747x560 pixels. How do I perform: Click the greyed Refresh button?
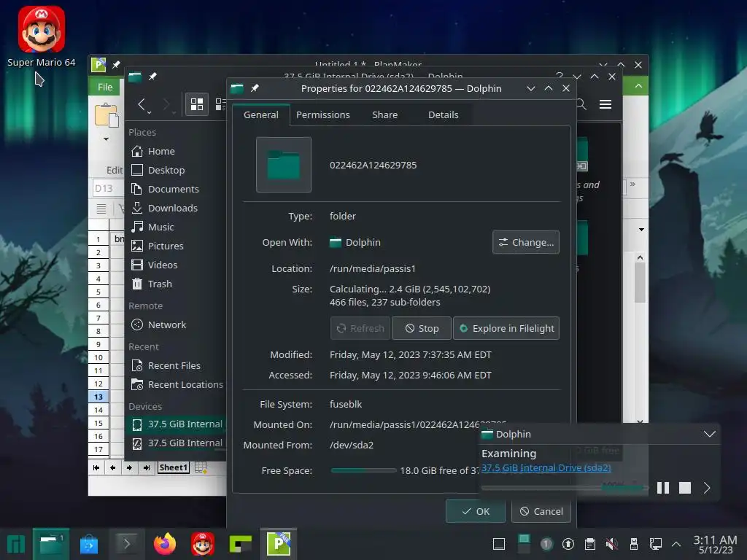coord(360,328)
